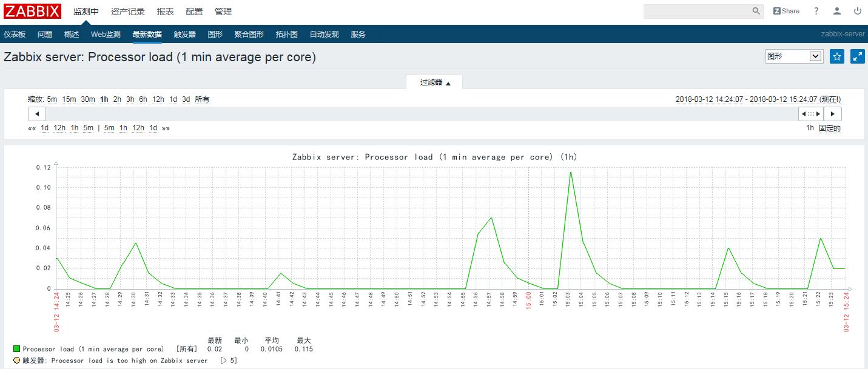Jump forward to latest with »»

tap(166, 128)
